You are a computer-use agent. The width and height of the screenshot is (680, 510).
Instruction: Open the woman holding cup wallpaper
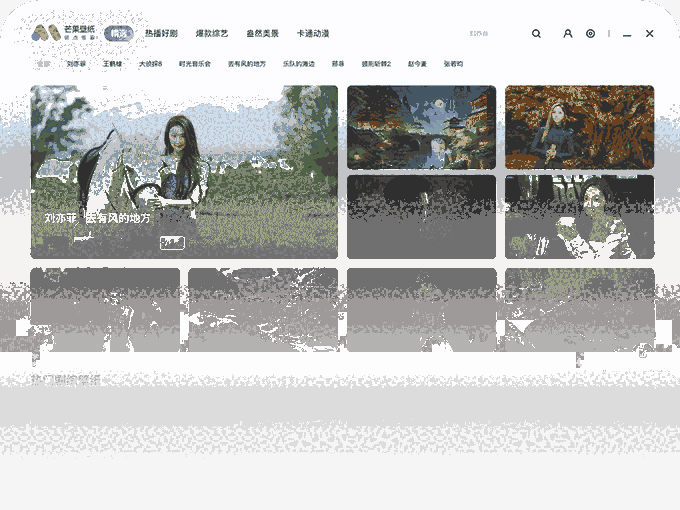[x=579, y=217]
